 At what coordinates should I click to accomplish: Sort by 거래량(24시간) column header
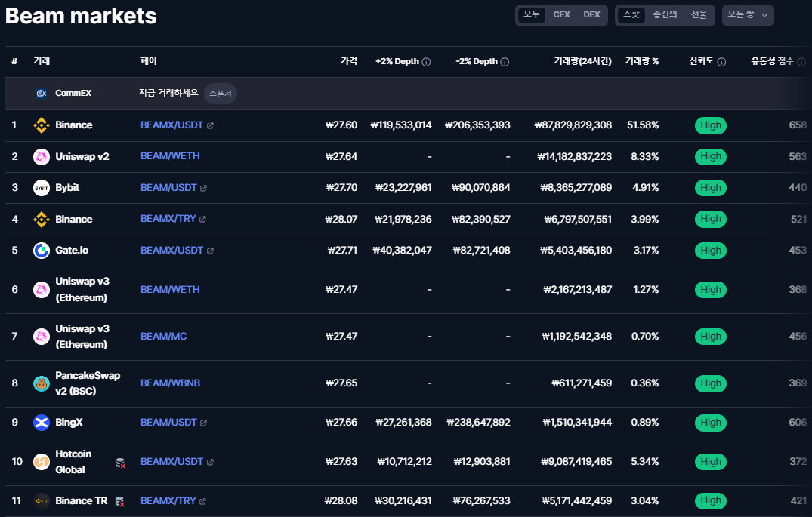pyautogui.click(x=582, y=62)
